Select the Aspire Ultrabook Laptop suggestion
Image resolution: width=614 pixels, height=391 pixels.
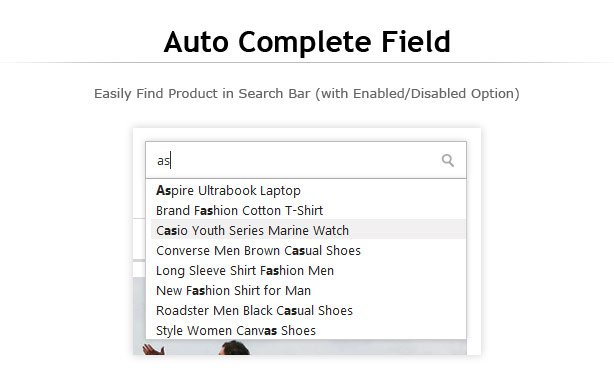[x=308, y=191]
